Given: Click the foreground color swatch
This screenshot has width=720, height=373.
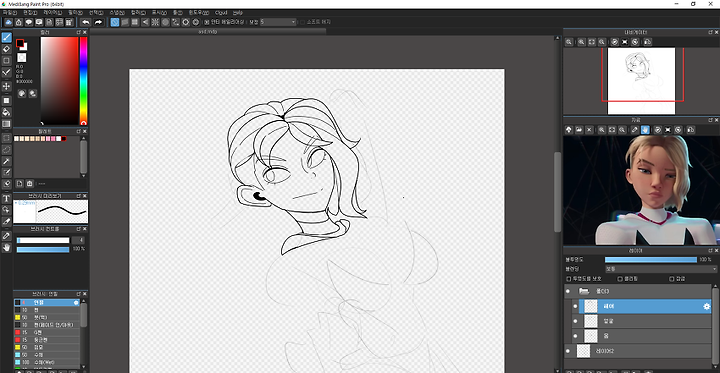Looking at the screenshot, I should [20, 43].
